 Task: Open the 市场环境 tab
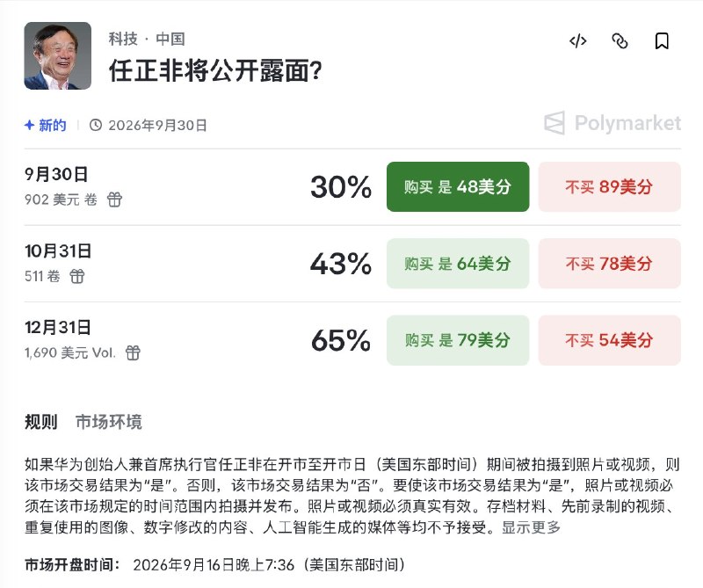pyautogui.click(x=108, y=422)
